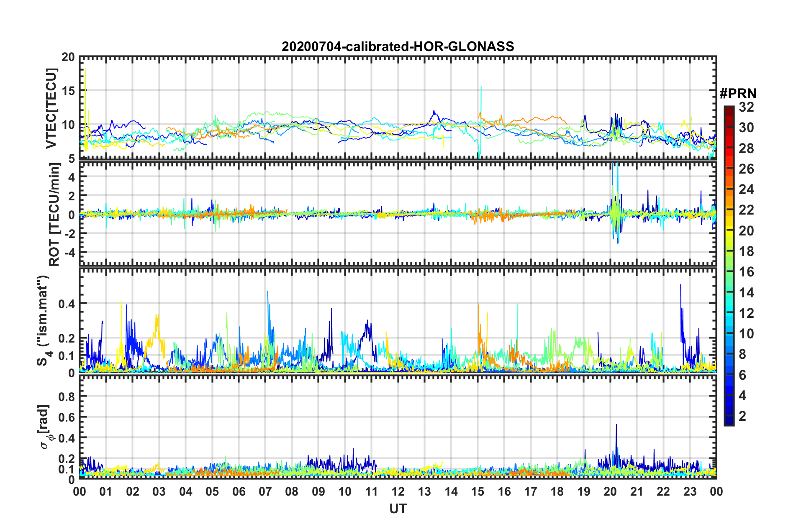Click the "8" label on the PRN colorbar

(742, 354)
